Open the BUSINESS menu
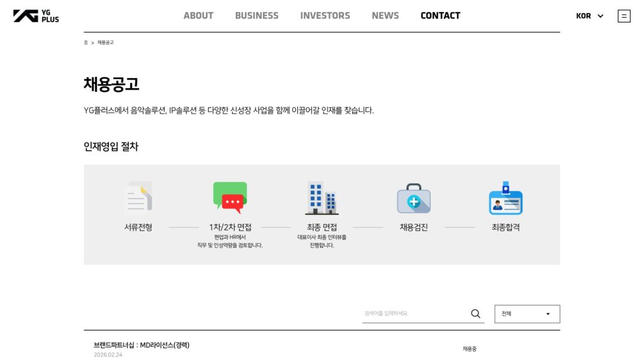The image size is (644, 362). 257,15
